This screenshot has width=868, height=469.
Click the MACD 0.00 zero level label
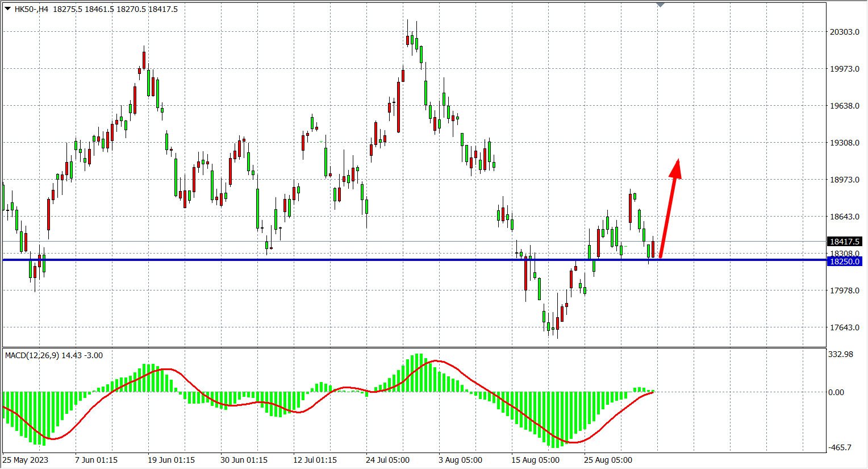(836, 392)
